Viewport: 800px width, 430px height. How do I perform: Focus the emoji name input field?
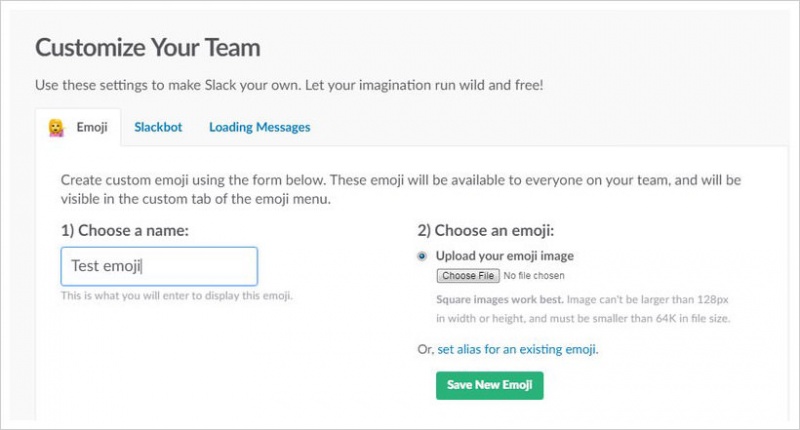point(159,267)
